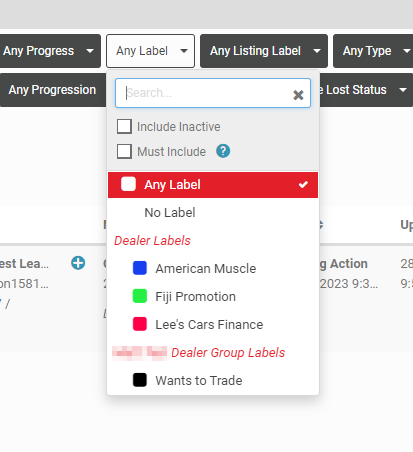Click the black Wants to Trade swatch
This screenshot has width=413, height=452.
point(140,380)
